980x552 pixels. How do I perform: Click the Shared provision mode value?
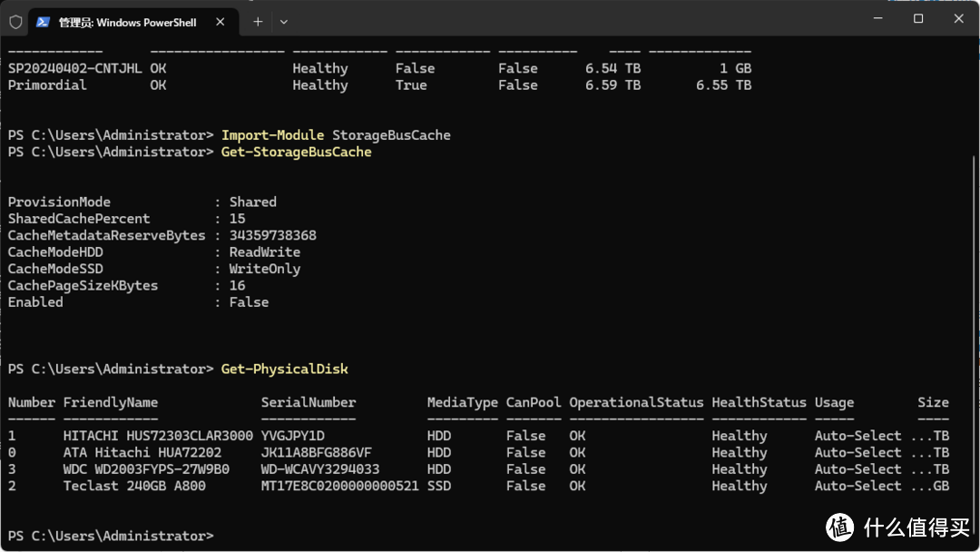pyautogui.click(x=252, y=202)
